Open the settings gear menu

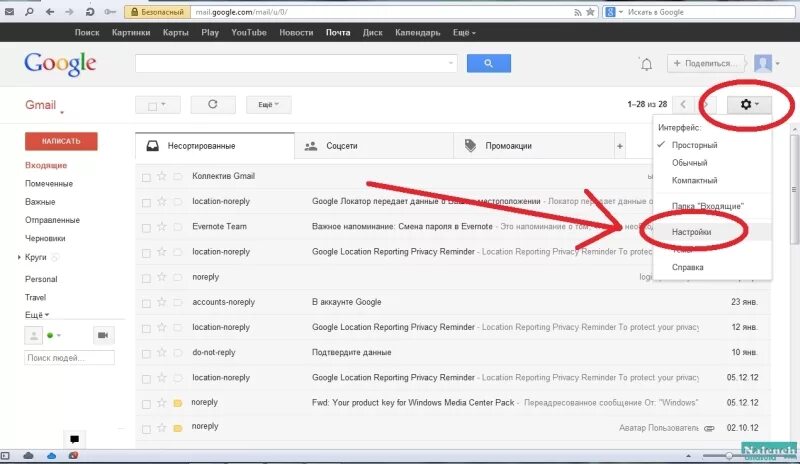click(x=749, y=104)
